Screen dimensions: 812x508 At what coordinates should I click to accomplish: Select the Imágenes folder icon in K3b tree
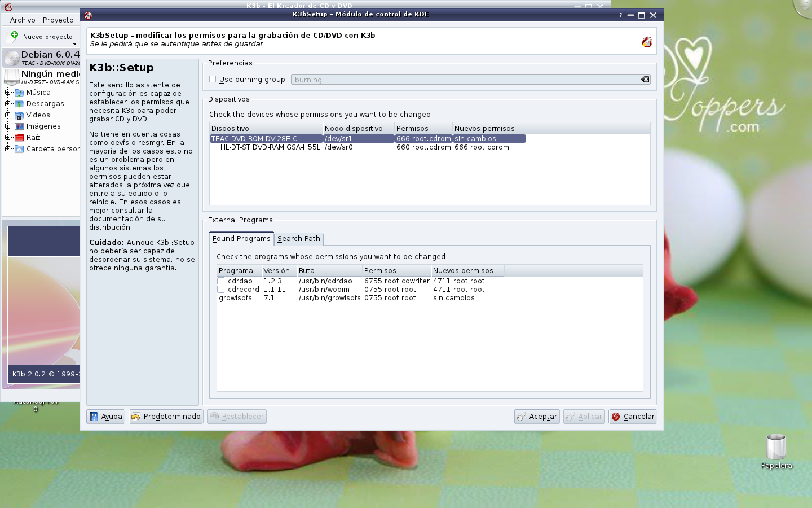click(x=19, y=126)
